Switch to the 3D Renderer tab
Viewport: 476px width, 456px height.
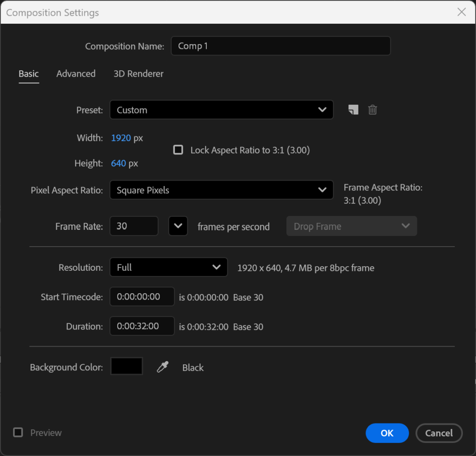139,74
